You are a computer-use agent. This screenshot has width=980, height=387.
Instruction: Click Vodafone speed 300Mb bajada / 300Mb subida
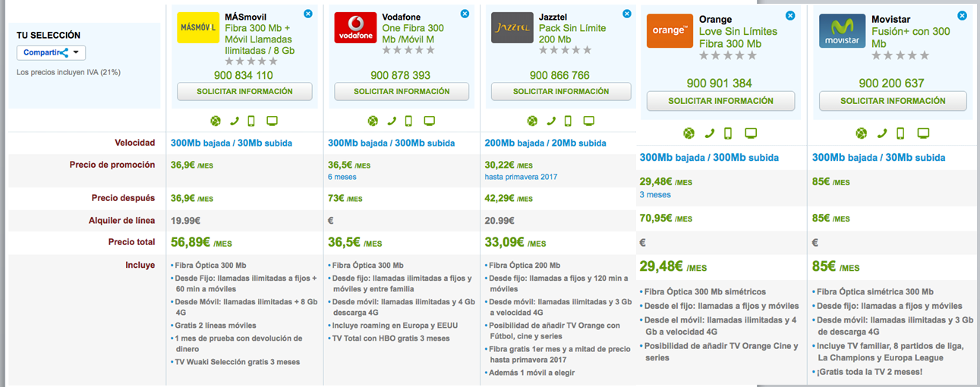pyautogui.click(x=390, y=143)
